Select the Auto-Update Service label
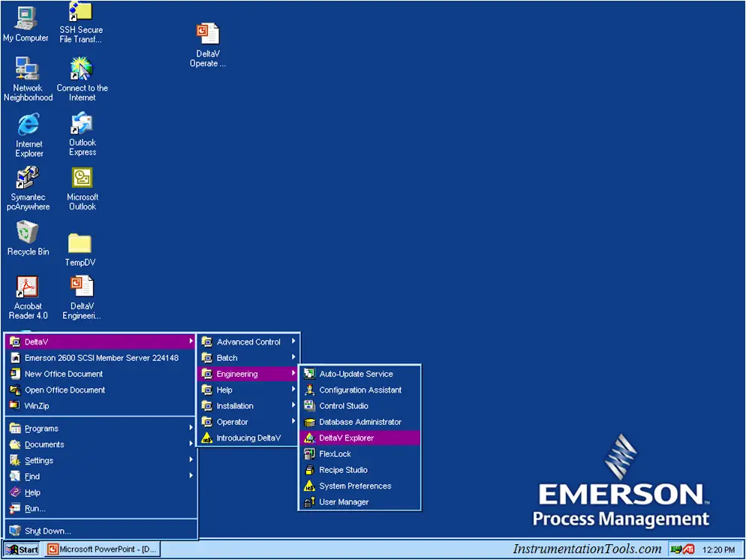Viewport: 746px width, 560px height. [x=356, y=374]
